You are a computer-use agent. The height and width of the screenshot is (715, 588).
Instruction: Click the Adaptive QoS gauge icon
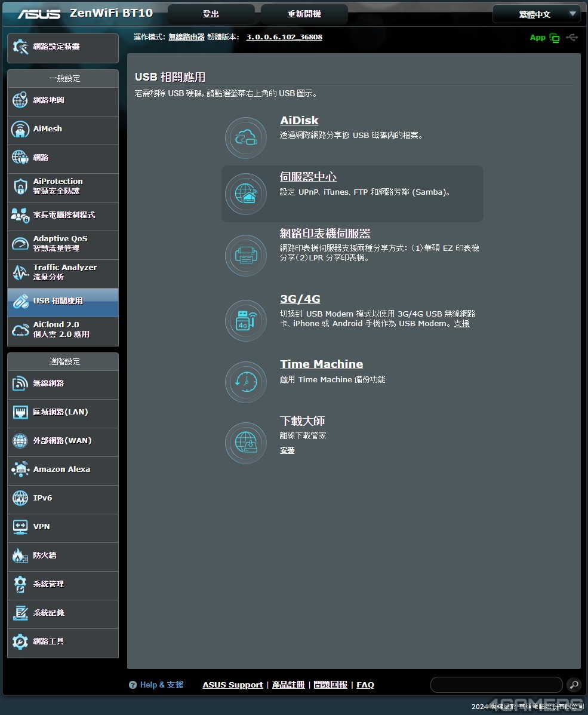click(x=20, y=244)
